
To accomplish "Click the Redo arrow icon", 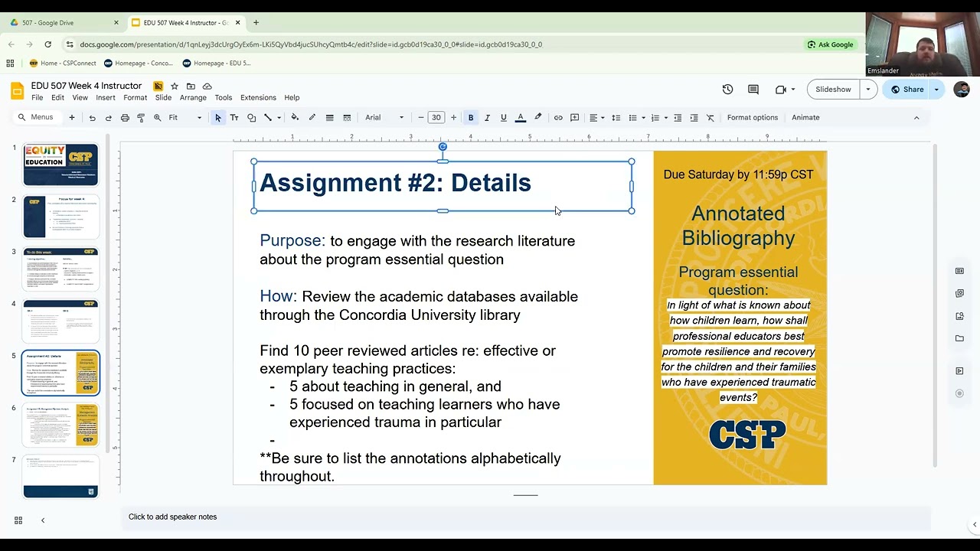I will tap(108, 118).
